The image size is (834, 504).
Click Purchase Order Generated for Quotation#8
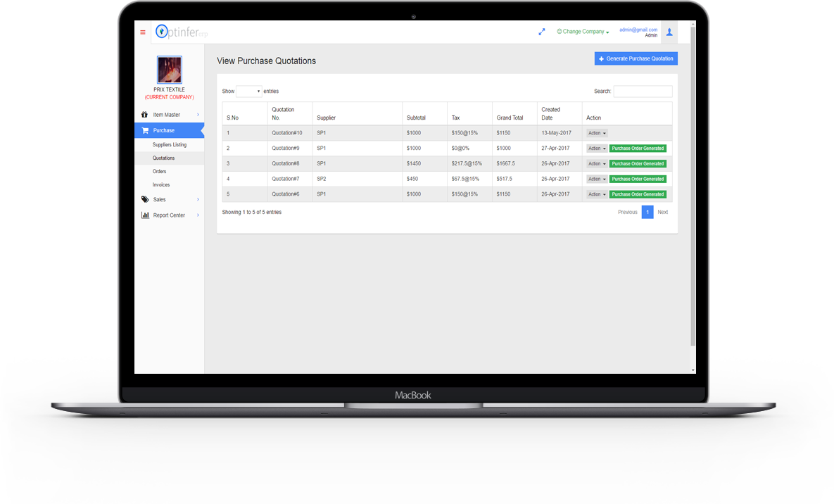pyautogui.click(x=638, y=164)
